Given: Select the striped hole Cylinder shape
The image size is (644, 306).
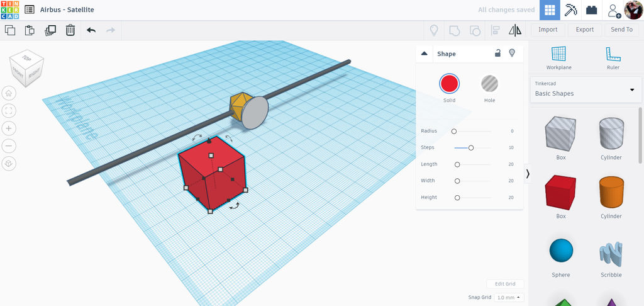Looking at the screenshot, I should tap(611, 133).
